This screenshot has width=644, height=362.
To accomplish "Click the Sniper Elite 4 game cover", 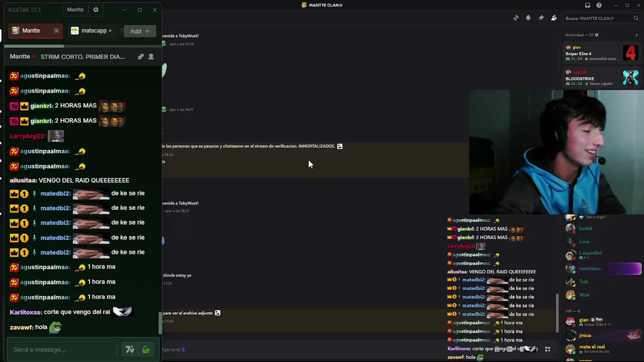I will point(630,53).
